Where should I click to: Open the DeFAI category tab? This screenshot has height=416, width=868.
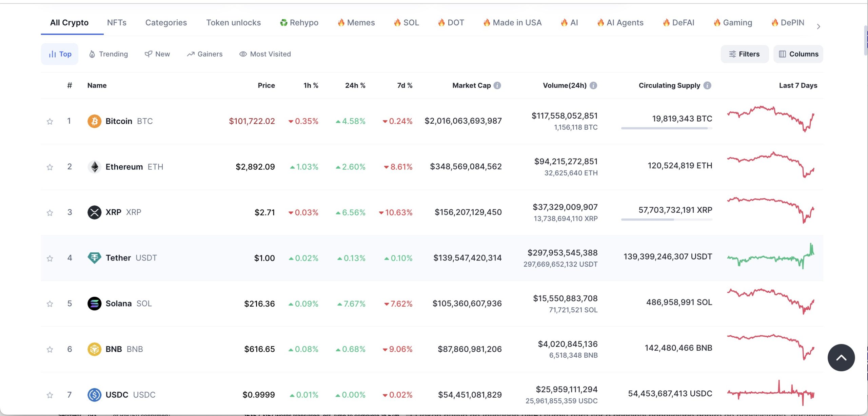point(678,23)
